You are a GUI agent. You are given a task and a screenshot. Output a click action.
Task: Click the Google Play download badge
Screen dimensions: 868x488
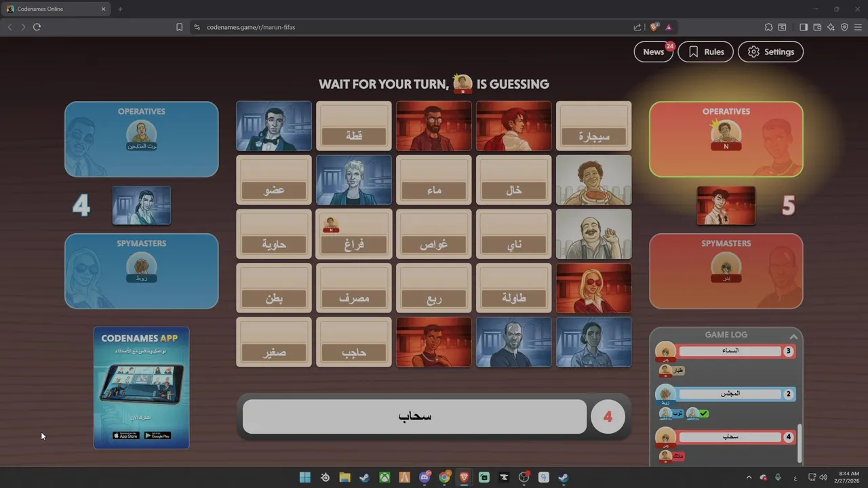[x=157, y=435]
